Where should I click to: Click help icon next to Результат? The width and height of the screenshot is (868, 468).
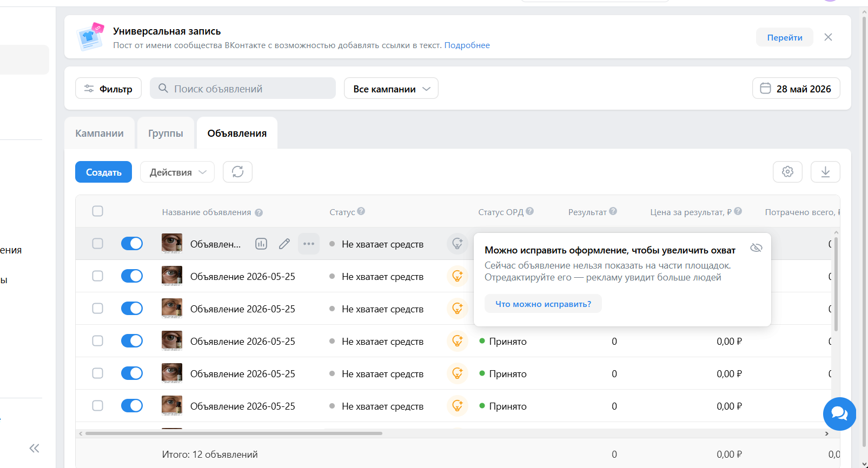pos(613,211)
